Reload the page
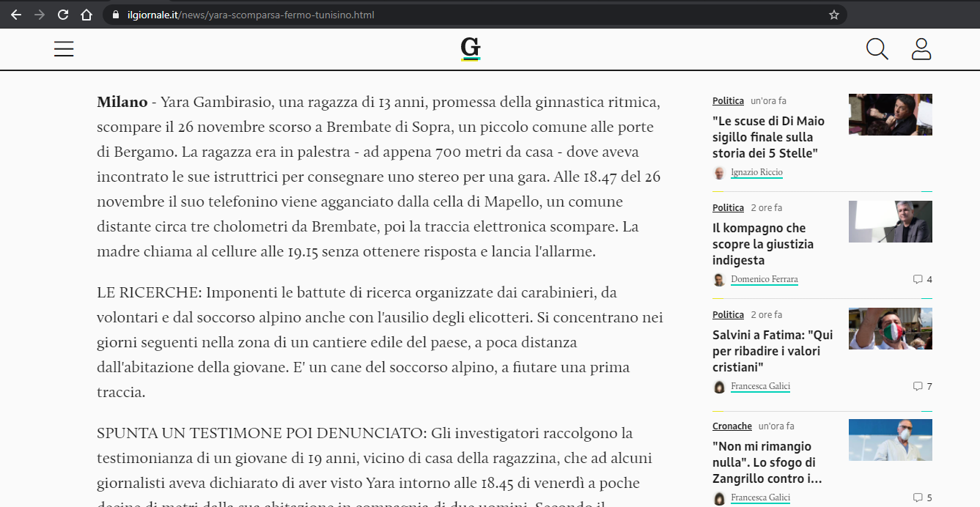 (x=63, y=15)
